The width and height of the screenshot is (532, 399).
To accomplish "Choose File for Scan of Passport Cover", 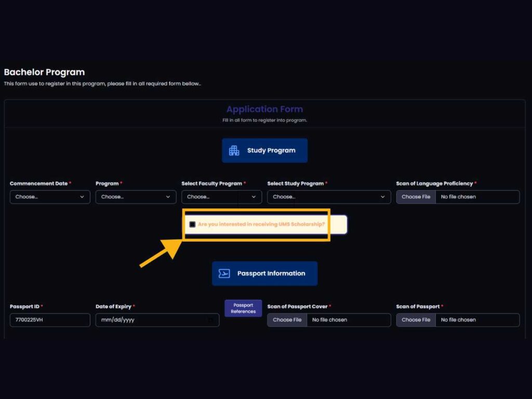I will 287,320.
